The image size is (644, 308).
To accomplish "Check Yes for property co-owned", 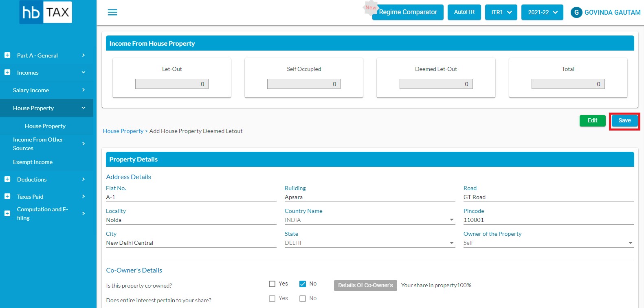I will 272,284.
